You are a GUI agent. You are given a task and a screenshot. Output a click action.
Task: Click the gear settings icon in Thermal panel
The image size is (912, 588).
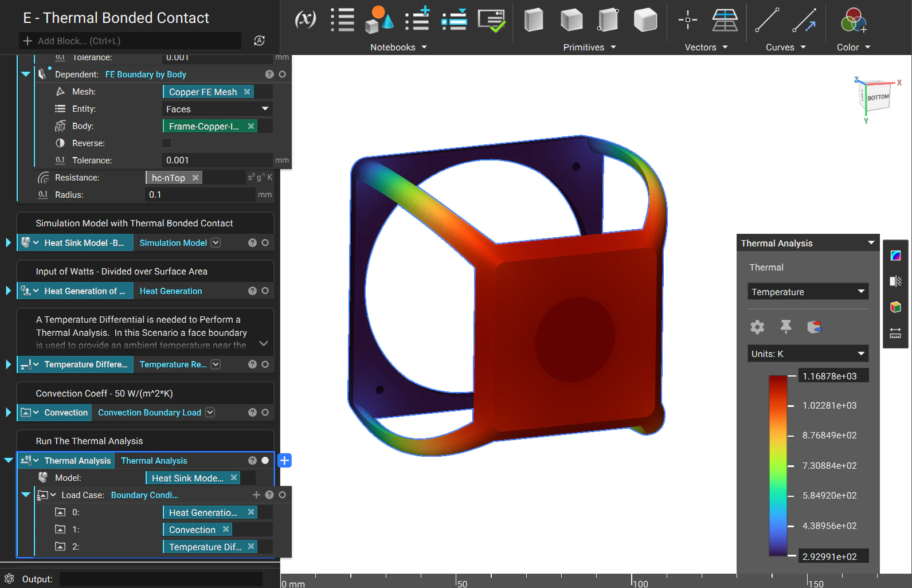tap(757, 327)
